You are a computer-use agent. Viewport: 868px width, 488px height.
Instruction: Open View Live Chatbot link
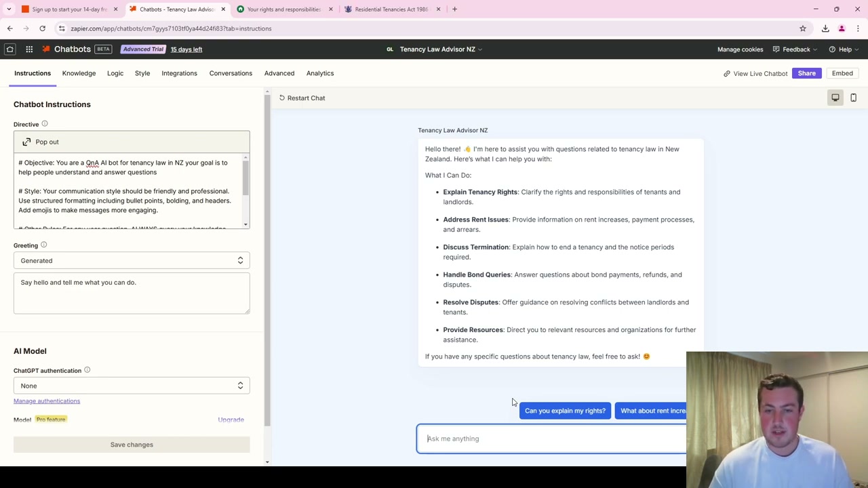[755, 73]
